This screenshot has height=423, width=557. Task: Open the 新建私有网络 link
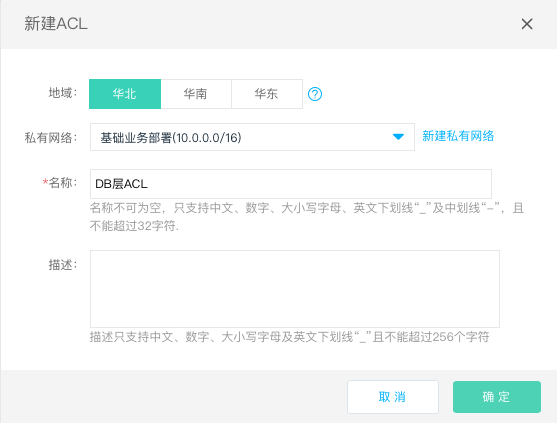click(x=458, y=136)
